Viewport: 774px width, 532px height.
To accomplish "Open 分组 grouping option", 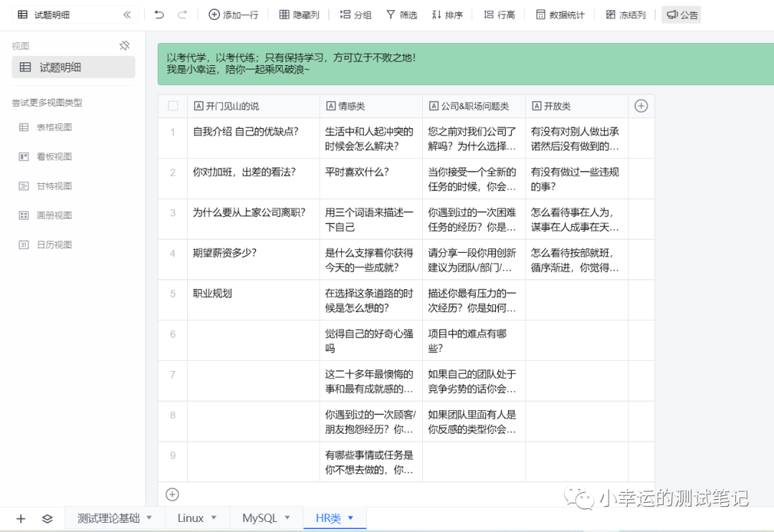I will [x=355, y=15].
